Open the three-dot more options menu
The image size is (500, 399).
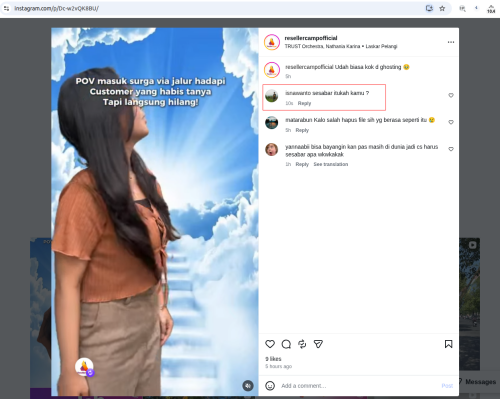[x=451, y=42]
